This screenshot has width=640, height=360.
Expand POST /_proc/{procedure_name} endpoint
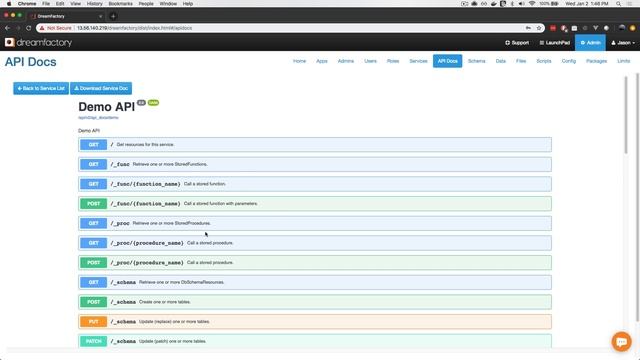tap(315, 262)
